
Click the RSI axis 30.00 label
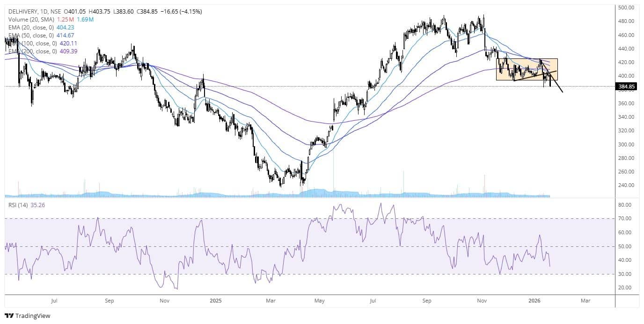(x=626, y=274)
